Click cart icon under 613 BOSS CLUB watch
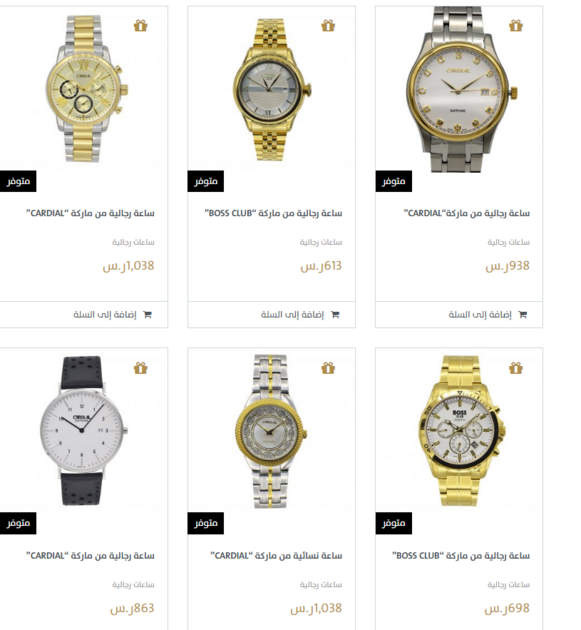The width and height of the screenshot is (581, 630). click(x=335, y=315)
